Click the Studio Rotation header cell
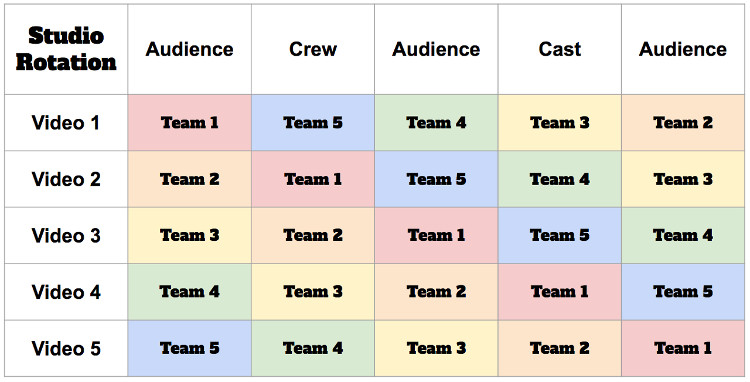750x382 pixels. (66, 49)
